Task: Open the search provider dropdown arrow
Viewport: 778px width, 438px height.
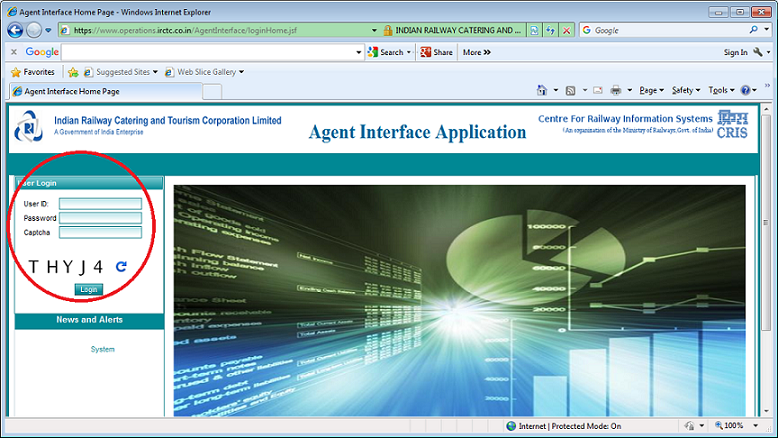Action: pyautogui.click(x=767, y=30)
